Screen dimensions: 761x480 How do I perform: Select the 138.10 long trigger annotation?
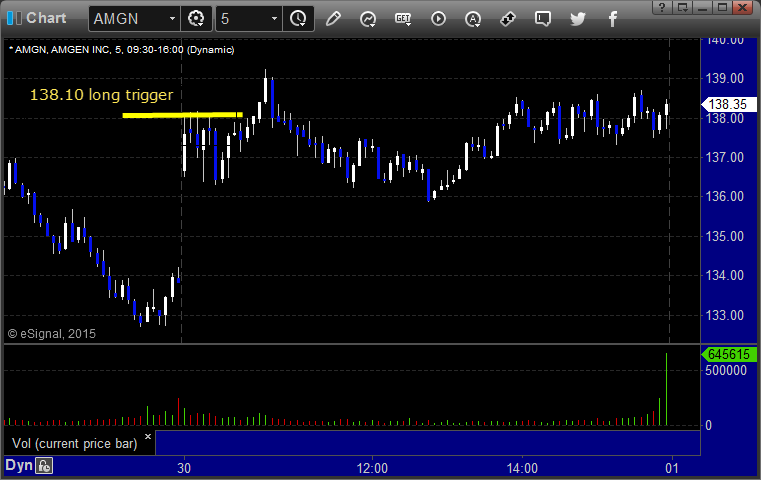pos(101,95)
